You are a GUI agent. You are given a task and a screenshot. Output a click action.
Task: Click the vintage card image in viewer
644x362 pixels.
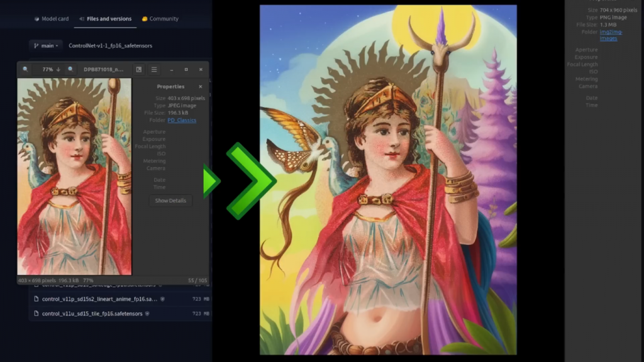point(74,177)
